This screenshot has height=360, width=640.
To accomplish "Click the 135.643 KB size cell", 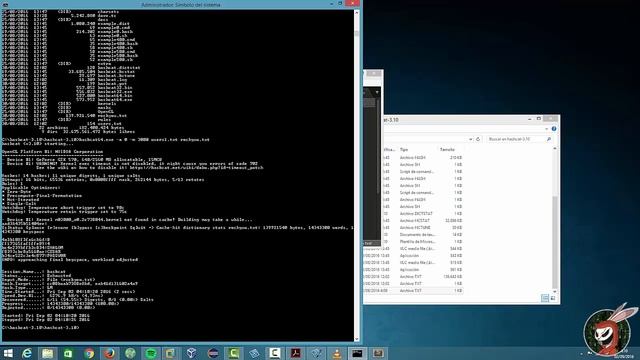I will click(x=452, y=277).
